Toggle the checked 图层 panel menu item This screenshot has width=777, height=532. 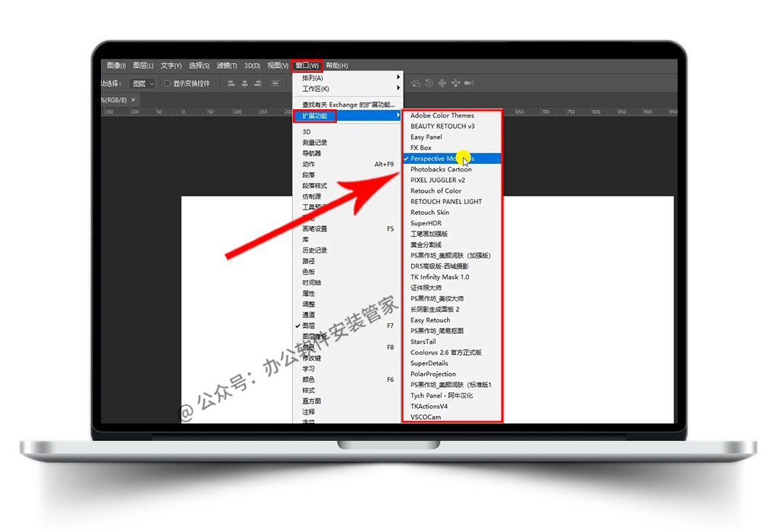[x=309, y=326]
